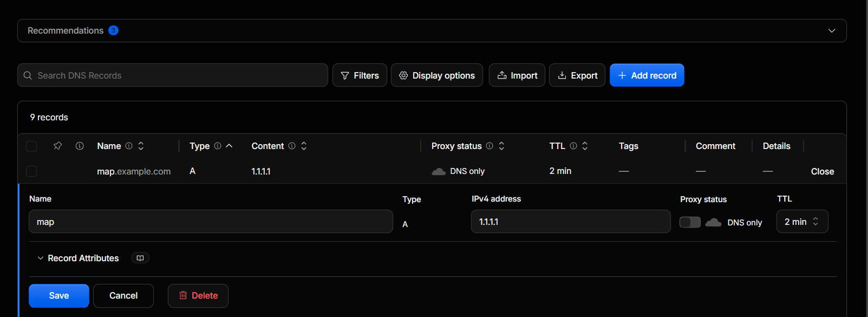Expand the Recommendations panel chevron

click(832, 31)
